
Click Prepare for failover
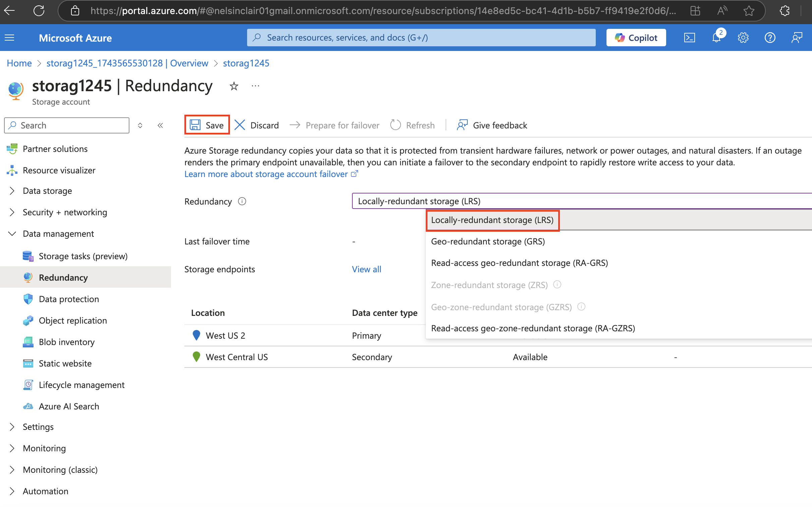point(334,125)
